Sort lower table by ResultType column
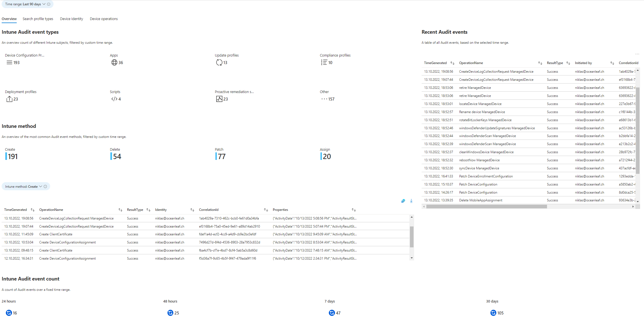The width and height of the screenshot is (644, 317). pyautogui.click(x=148, y=210)
